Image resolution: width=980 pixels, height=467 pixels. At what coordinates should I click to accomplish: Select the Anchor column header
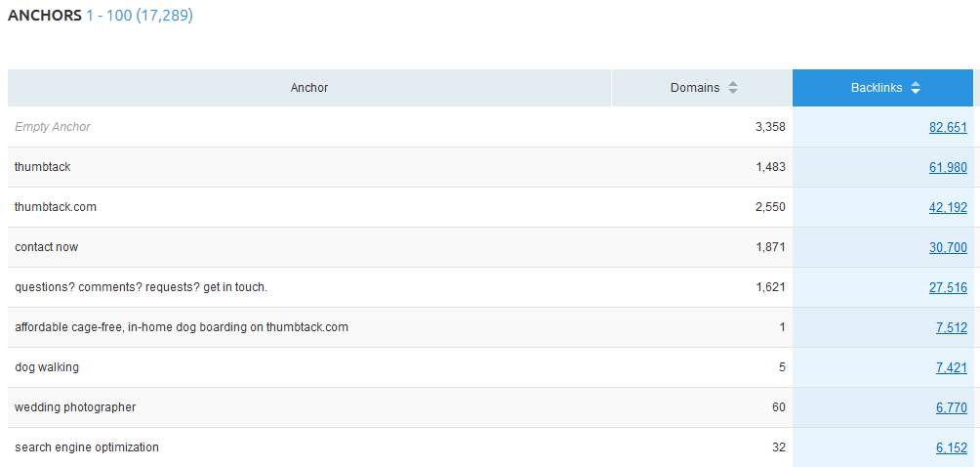pyautogui.click(x=309, y=88)
